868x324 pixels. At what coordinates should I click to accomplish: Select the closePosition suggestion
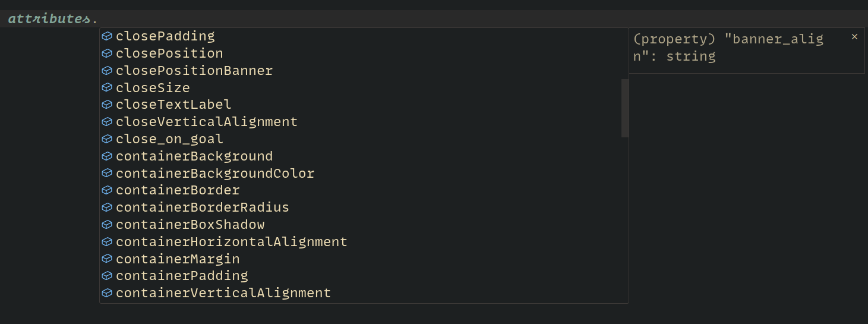tap(169, 54)
